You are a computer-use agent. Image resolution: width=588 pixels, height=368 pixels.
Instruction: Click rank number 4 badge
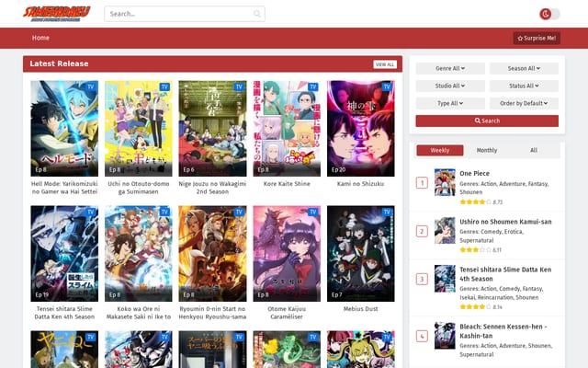[422, 336]
